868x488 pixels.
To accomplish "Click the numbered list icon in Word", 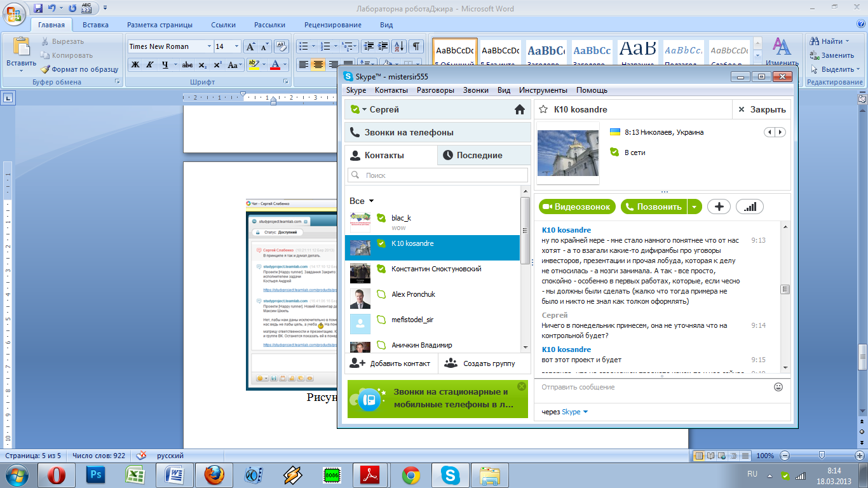I will click(325, 46).
